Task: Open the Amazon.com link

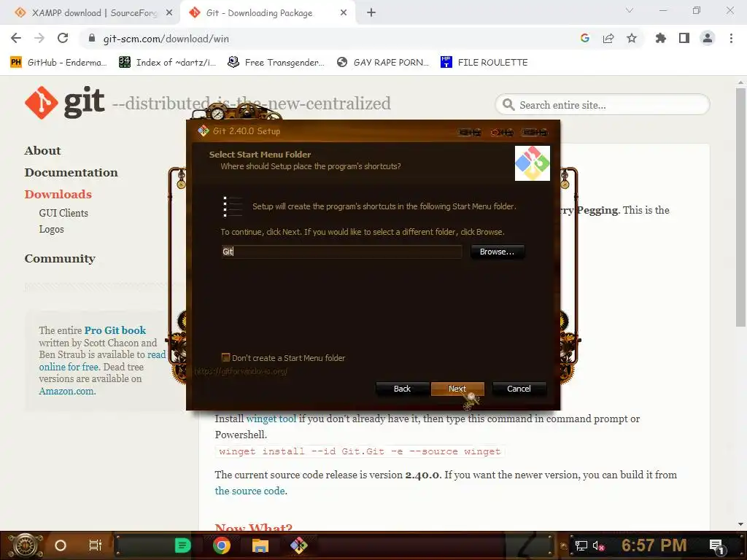Action: [67, 391]
